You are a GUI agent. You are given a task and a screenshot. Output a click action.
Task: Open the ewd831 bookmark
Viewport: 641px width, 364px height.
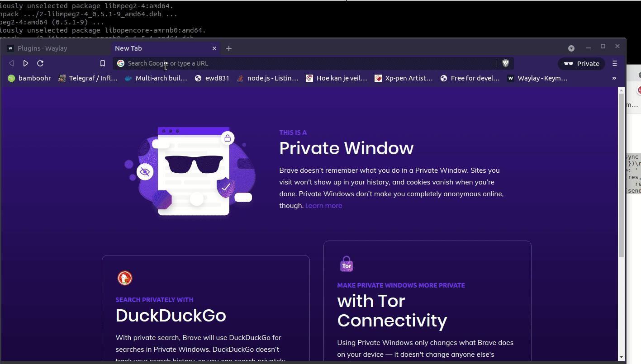point(212,78)
